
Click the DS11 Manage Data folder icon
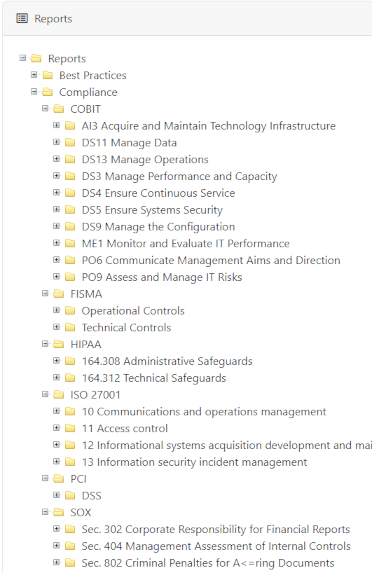70,142
